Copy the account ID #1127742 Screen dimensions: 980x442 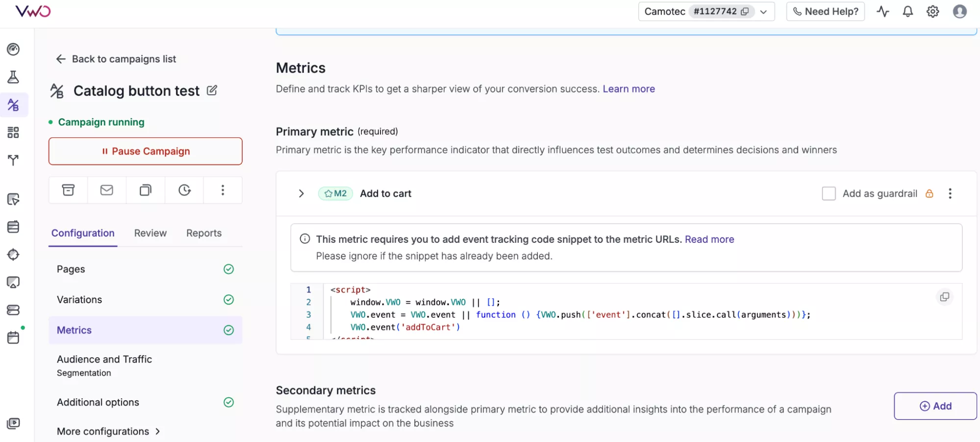[x=745, y=11]
